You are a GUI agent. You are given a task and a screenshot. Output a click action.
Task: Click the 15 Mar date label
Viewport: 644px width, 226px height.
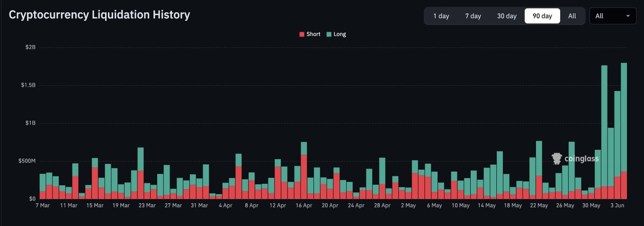pyautogui.click(x=96, y=206)
